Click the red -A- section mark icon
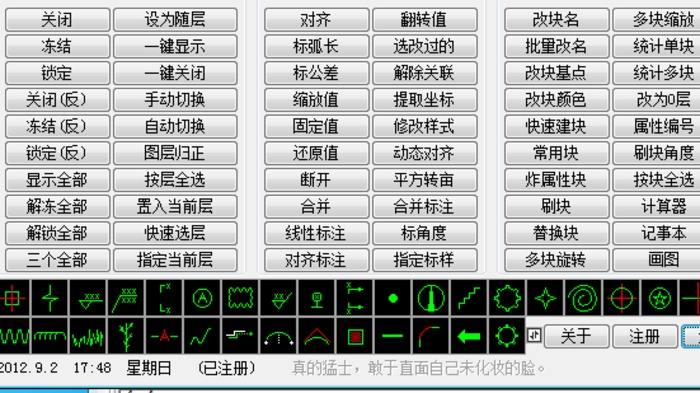 pos(164,336)
